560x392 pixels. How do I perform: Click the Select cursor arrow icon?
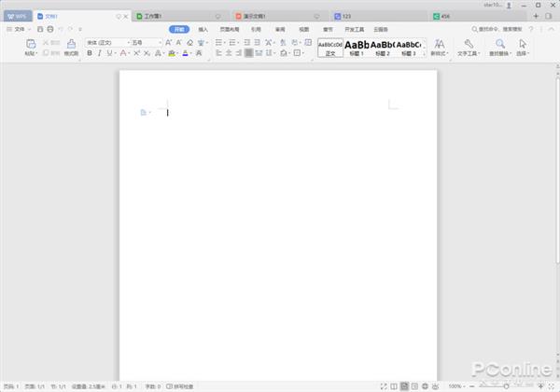(523, 44)
